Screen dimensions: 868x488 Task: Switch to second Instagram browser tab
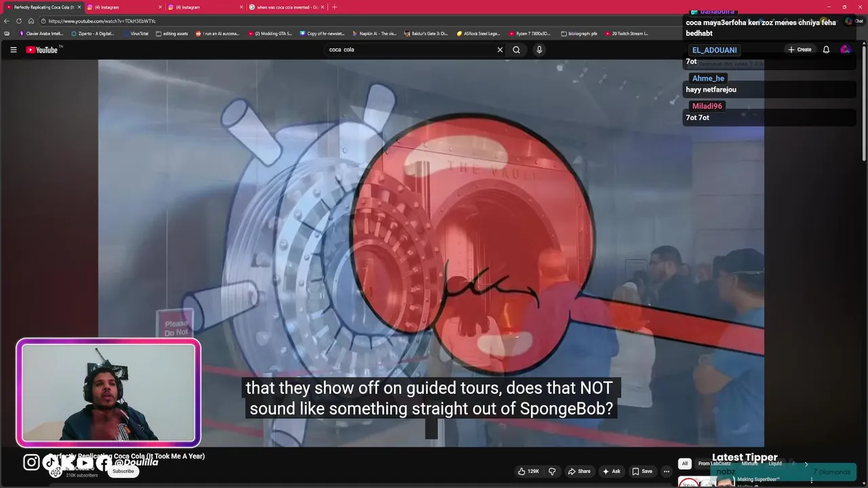[205, 7]
